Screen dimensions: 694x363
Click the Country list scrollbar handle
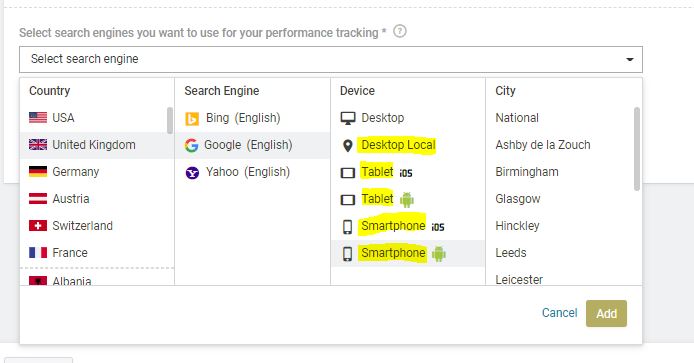170,120
